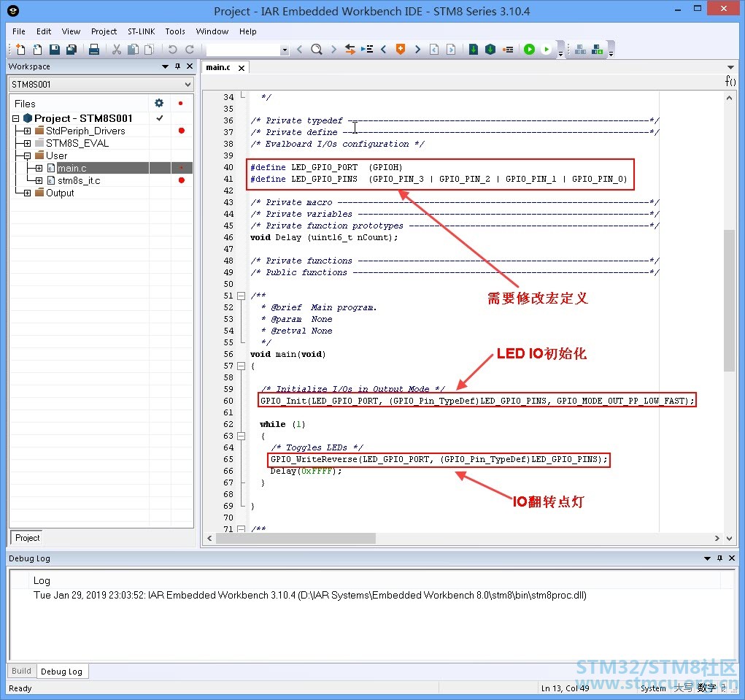Open the File menu
Image resolution: width=745 pixels, height=700 pixels.
pyautogui.click(x=19, y=31)
